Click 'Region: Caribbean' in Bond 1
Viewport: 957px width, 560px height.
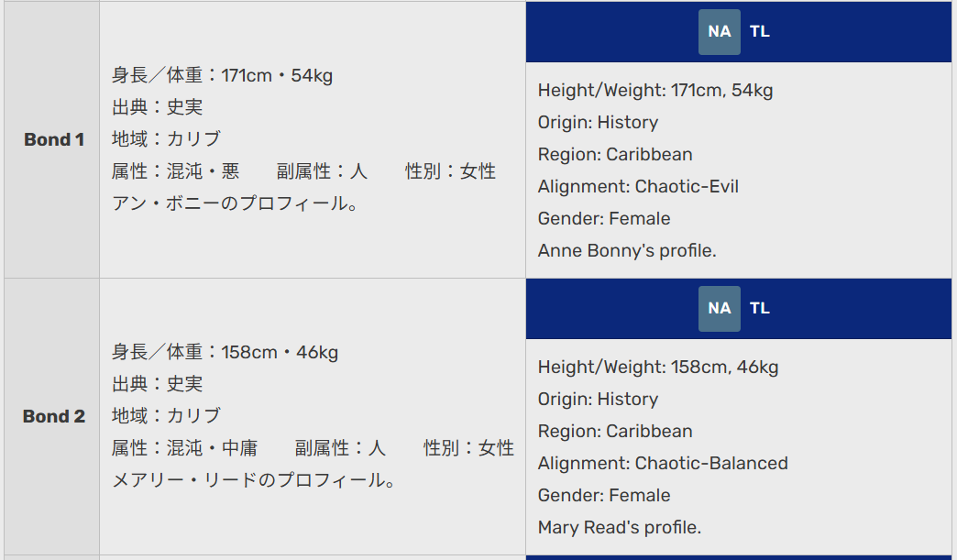tap(614, 155)
